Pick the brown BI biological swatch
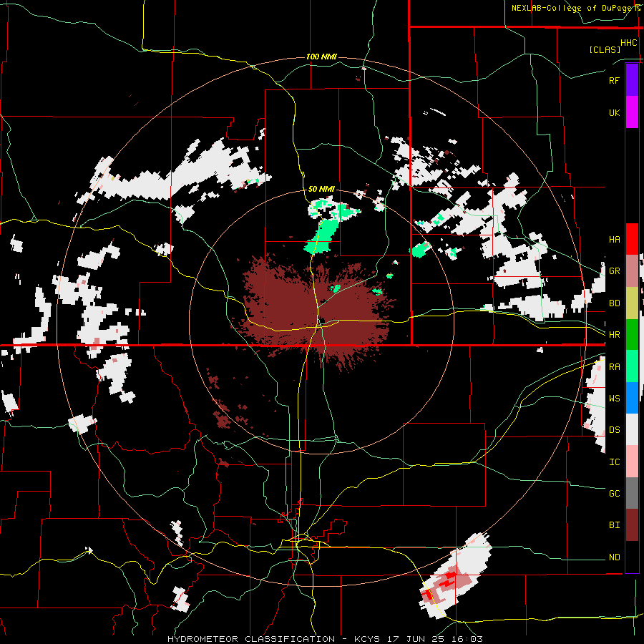 point(632,525)
